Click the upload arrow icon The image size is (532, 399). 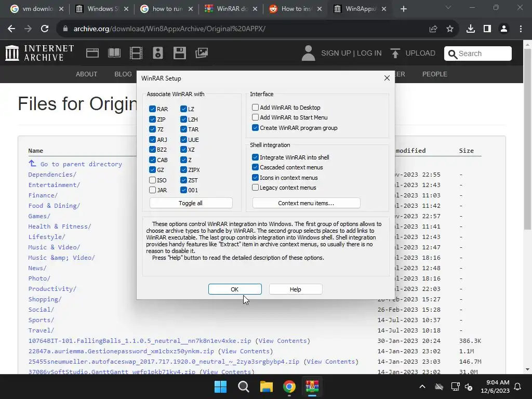pos(395,54)
